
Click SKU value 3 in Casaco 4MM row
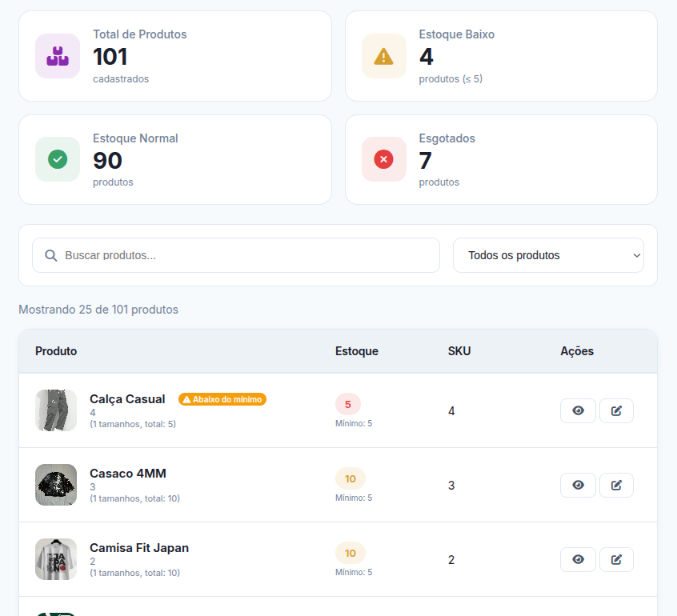pyautogui.click(x=451, y=486)
